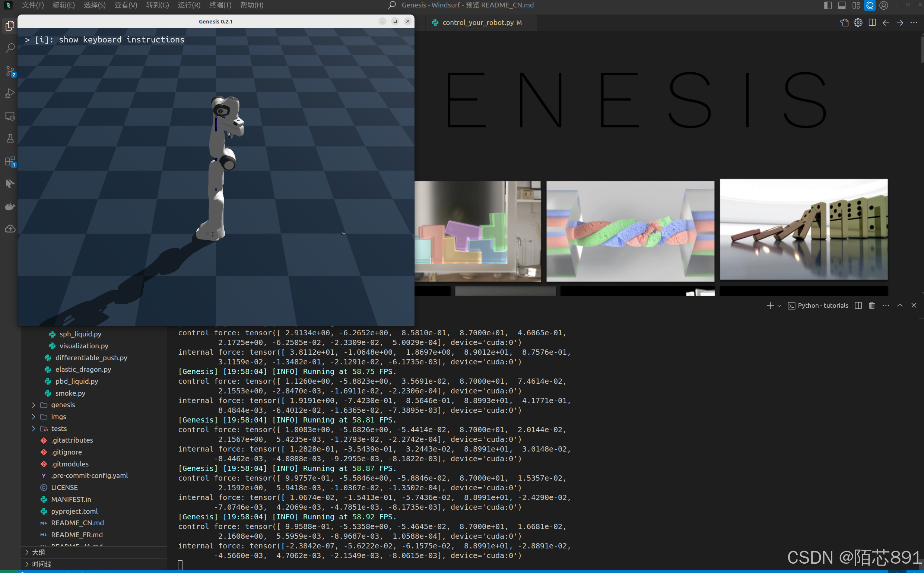The width and height of the screenshot is (924, 573).
Task: Expand the genesis folder
Action: click(63, 405)
